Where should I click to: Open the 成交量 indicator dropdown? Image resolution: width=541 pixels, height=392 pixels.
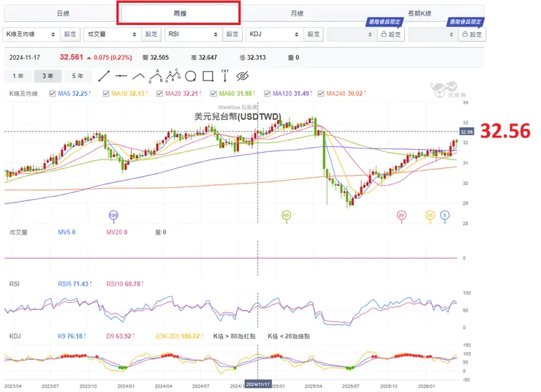point(112,34)
